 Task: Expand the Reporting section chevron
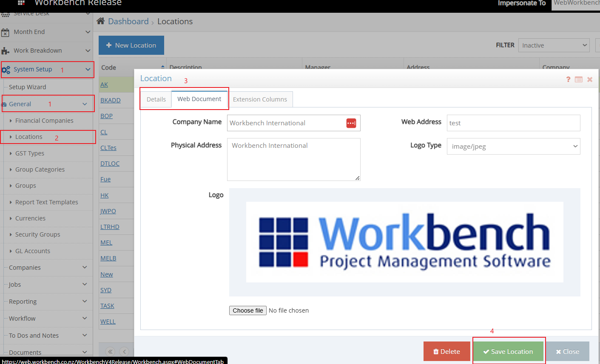click(x=85, y=301)
